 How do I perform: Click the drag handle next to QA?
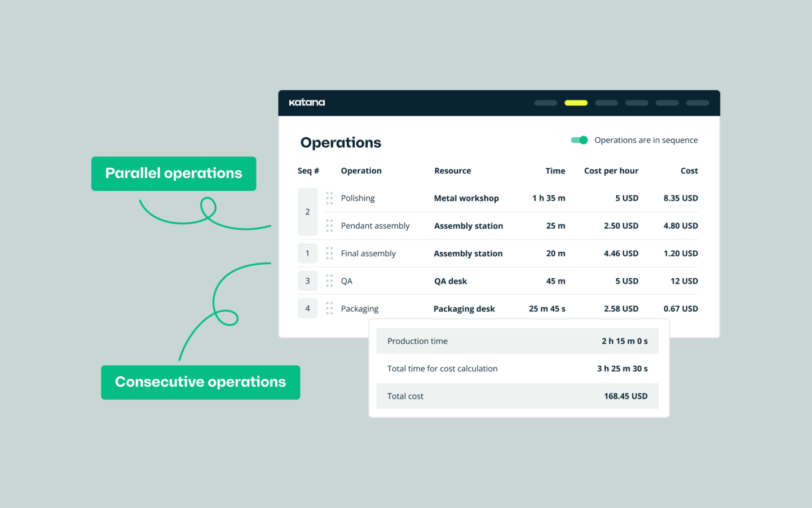point(329,281)
